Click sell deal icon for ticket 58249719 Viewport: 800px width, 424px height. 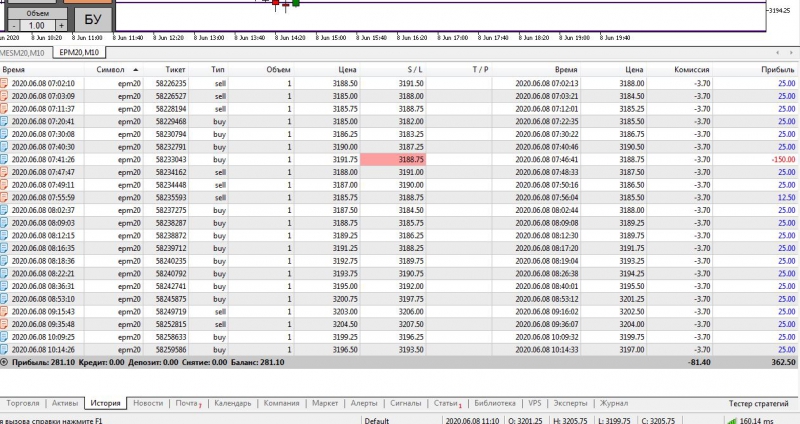tap(4, 312)
